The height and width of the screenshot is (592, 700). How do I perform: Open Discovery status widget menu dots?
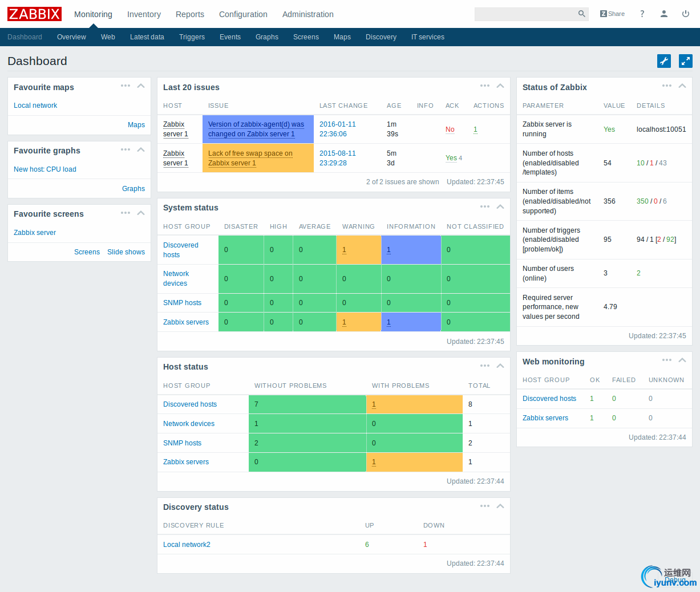(485, 506)
